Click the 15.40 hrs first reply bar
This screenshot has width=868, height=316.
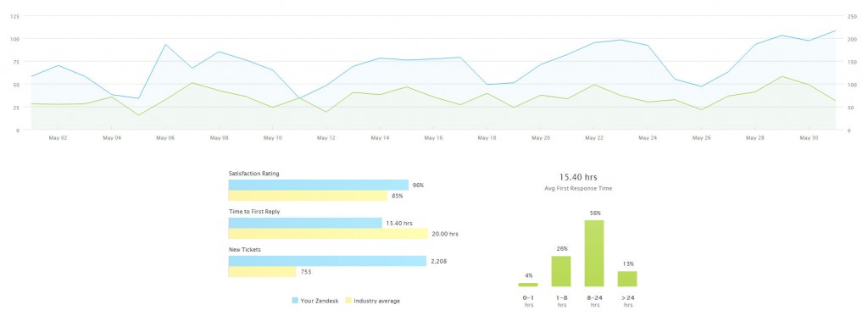[305, 223]
